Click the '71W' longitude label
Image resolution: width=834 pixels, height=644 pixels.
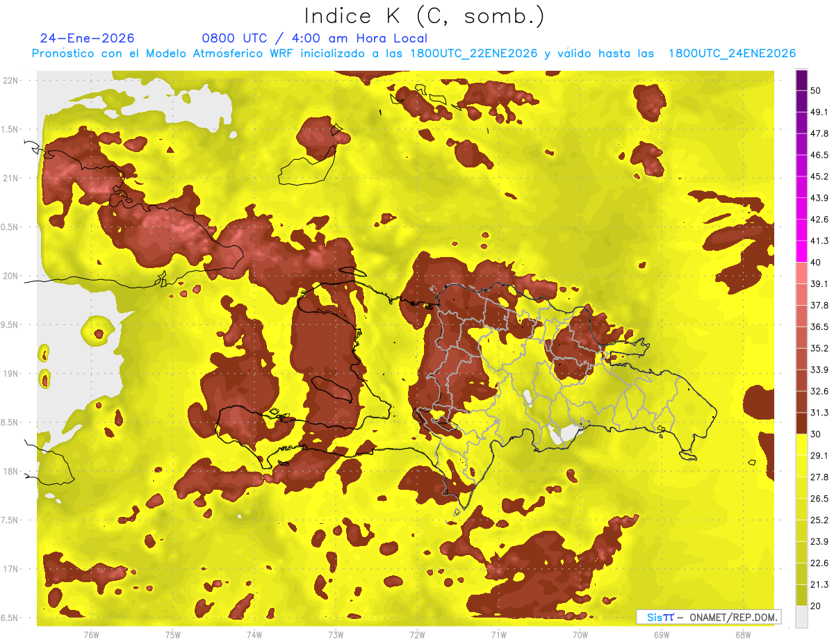498,634
